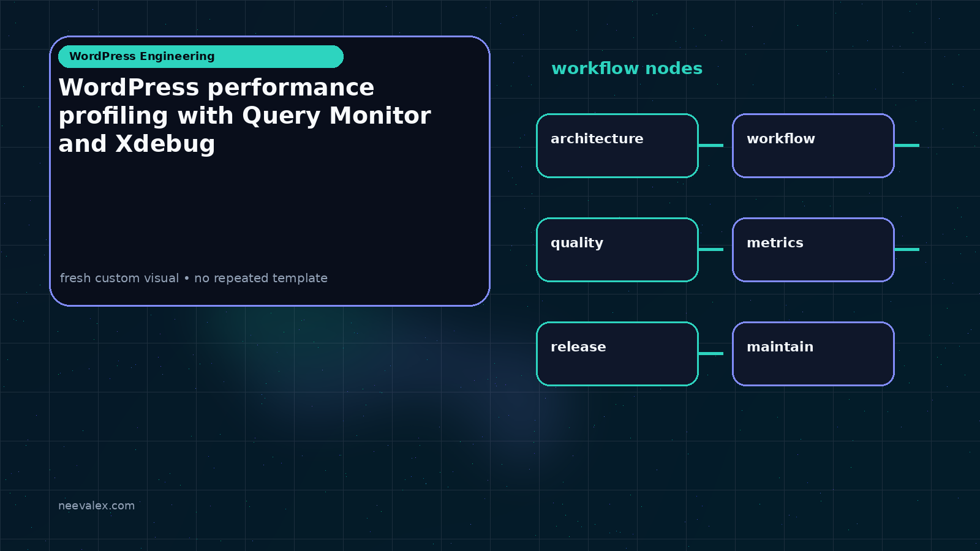Select the architecture node
Viewport: 980px width, 551px height.
click(617, 146)
